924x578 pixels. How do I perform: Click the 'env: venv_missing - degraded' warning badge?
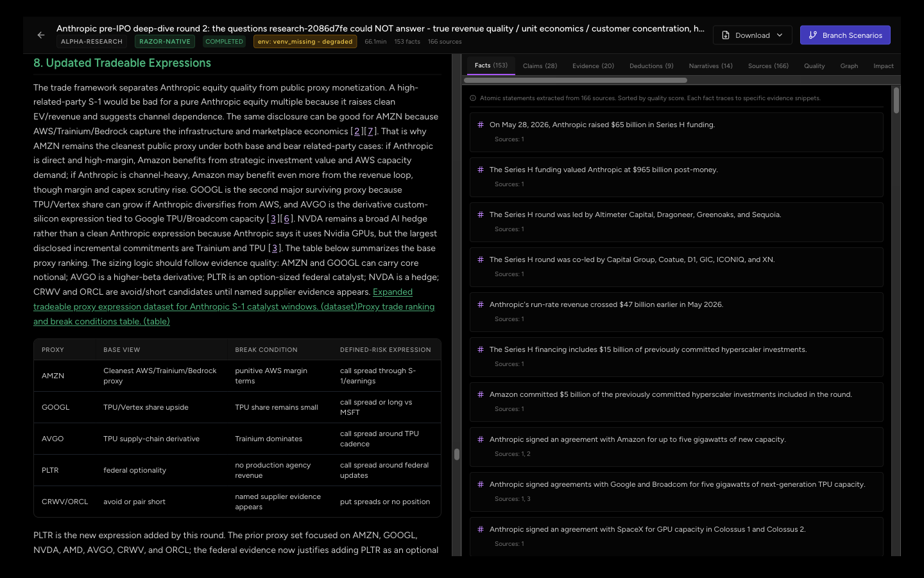coord(305,42)
